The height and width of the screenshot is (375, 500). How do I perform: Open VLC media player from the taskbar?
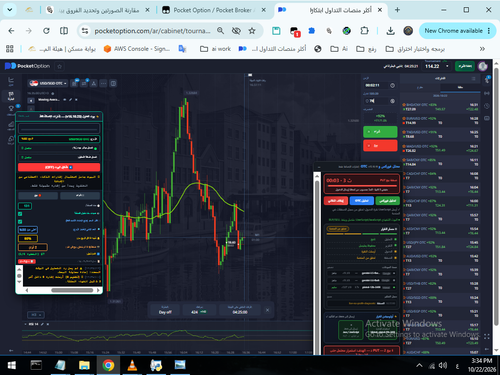[x=132, y=365]
